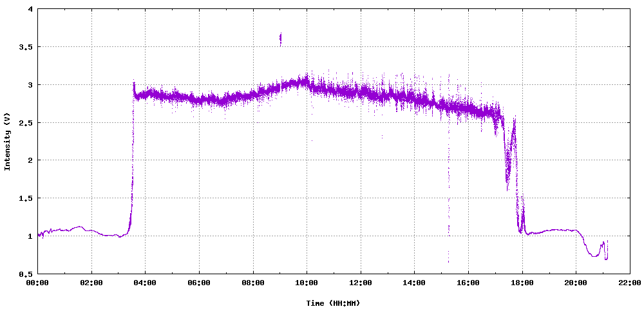Select the 00:00 x-axis tick label
644x309 pixels.
38,283
